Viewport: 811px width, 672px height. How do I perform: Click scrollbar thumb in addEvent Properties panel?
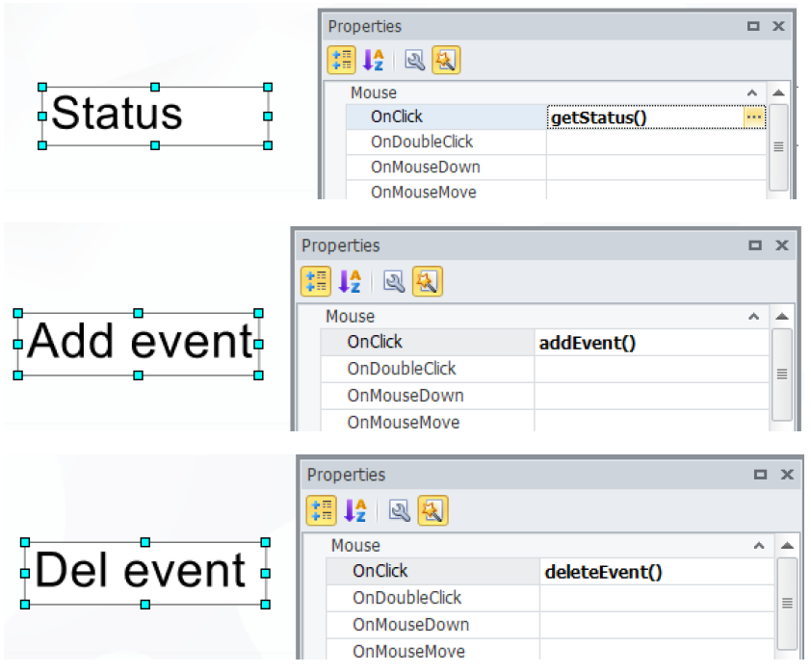click(x=781, y=375)
